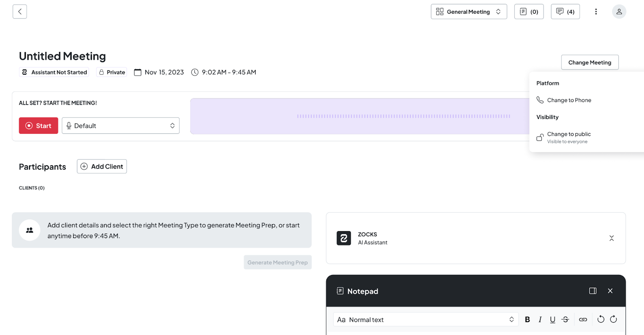The image size is (644, 335).
Task: Open the Default microphone dropdown
Action: [121, 126]
